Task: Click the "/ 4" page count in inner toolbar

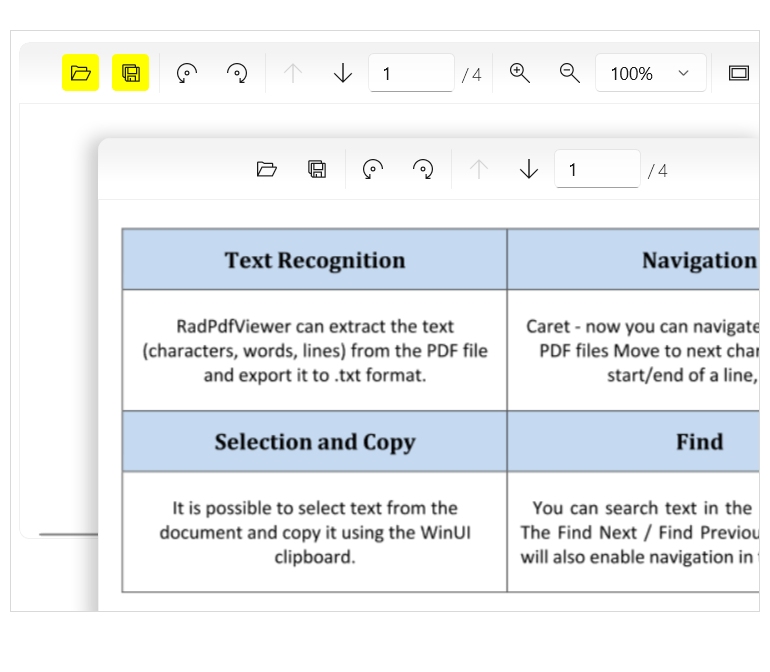Action: (657, 171)
